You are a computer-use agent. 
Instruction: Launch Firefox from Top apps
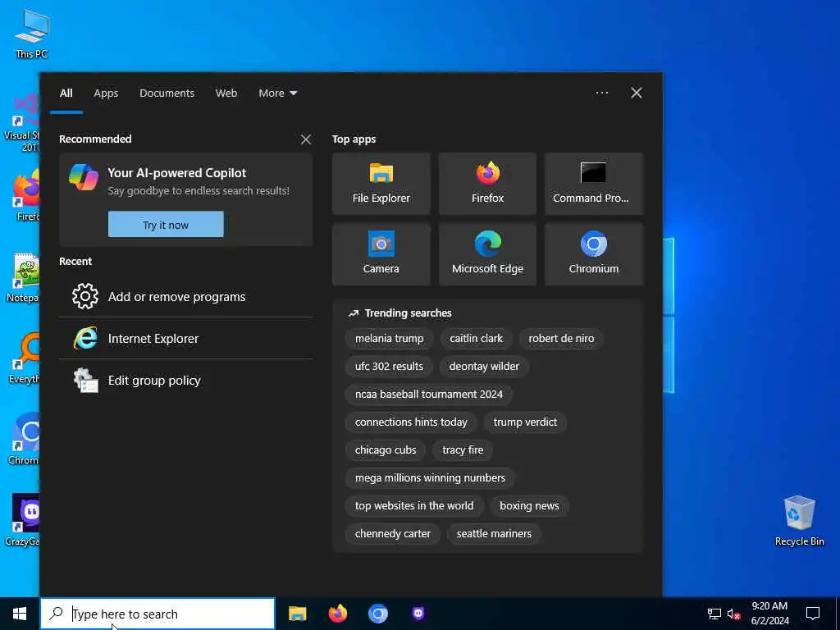[x=487, y=184]
